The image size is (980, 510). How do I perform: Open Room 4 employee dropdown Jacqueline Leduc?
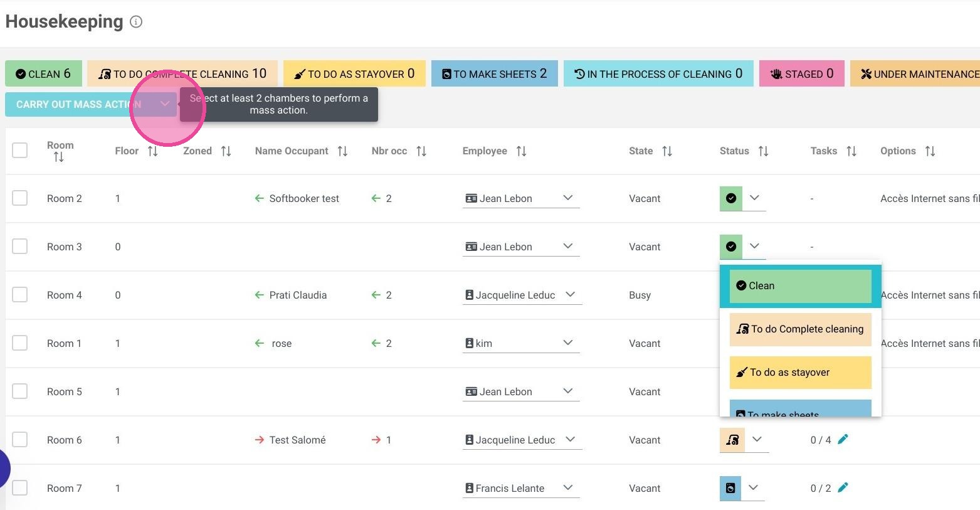[x=522, y=295]
